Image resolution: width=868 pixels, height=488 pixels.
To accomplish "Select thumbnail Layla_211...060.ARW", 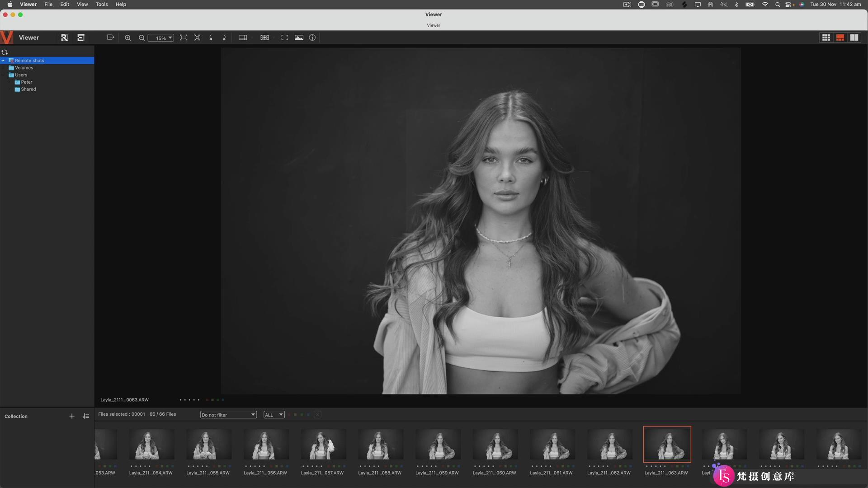I will tap(495, 445).
